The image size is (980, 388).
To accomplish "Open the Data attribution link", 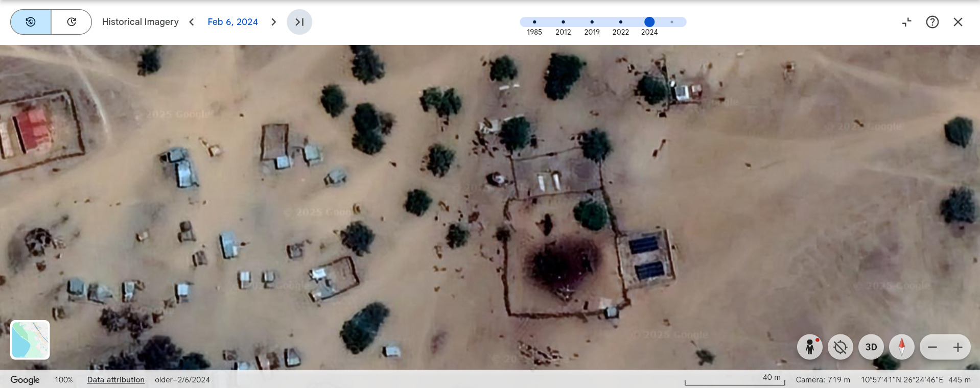I will 116,380.
